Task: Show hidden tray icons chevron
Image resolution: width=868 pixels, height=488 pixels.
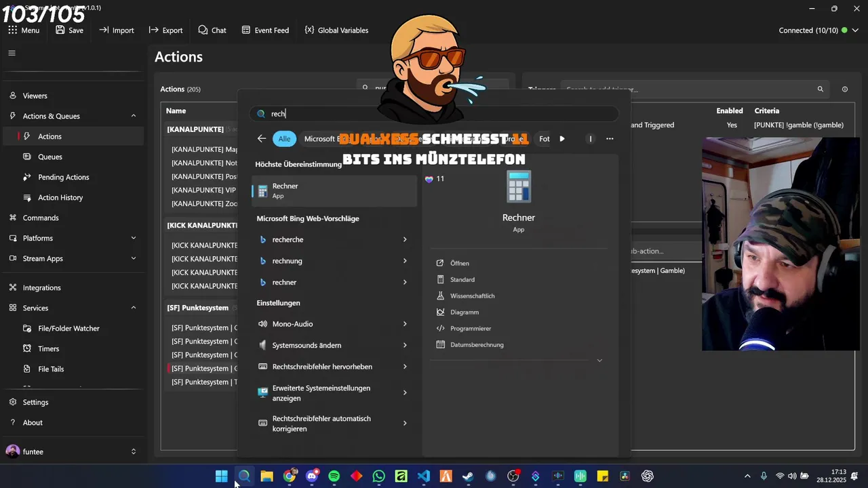Action: point(747,476)
